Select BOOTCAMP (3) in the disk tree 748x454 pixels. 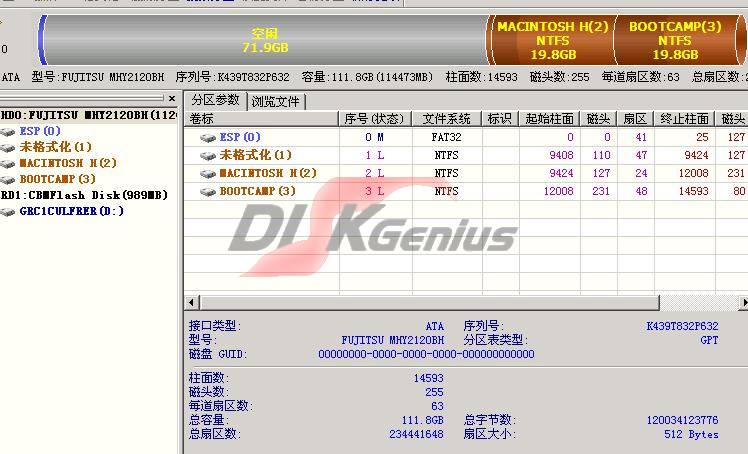click(57, 179)
